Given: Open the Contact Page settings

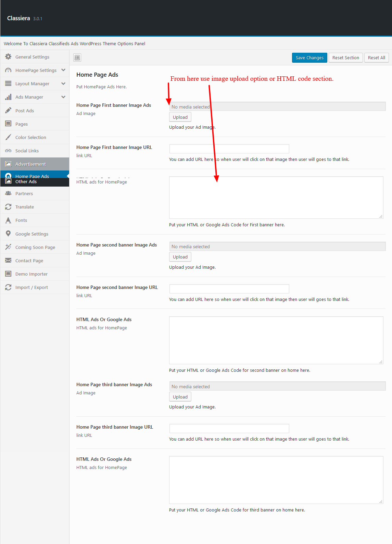Looking at the screenshot, I should [x=35, y=261].
